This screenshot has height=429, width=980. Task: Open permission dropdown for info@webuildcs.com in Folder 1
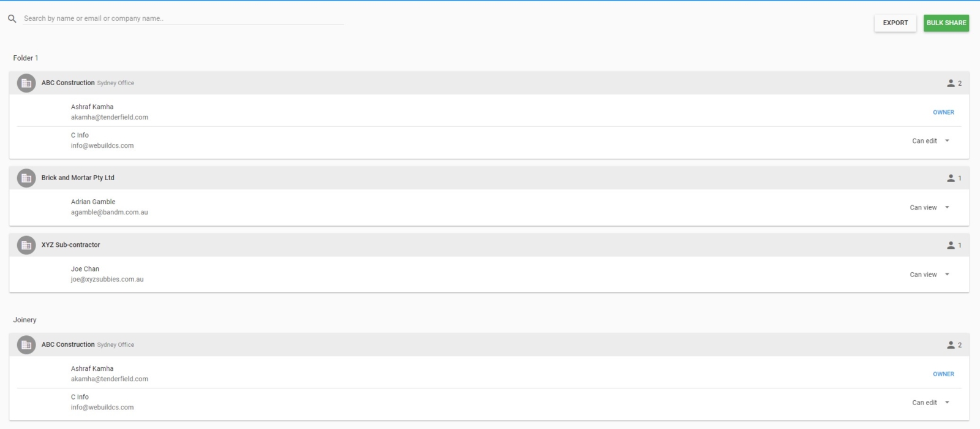(931, 141)
